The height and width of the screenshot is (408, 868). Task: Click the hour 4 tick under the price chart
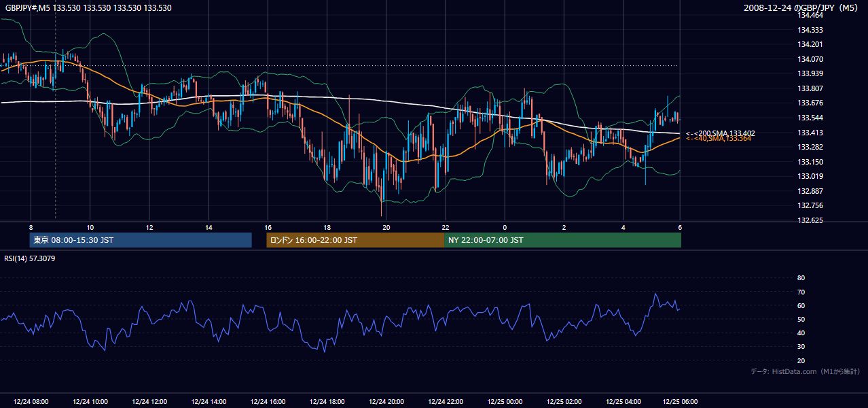click(623, 227)
